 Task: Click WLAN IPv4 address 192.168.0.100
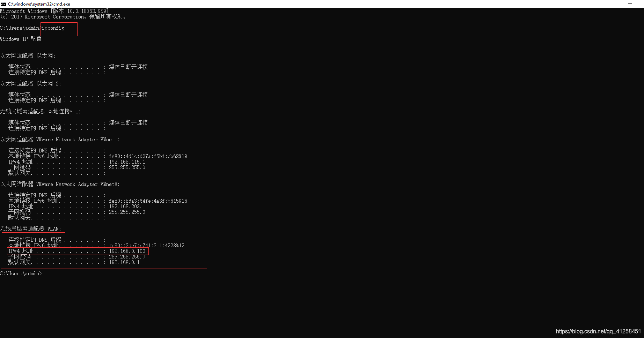pyautogui.click(x=127, y=251)
